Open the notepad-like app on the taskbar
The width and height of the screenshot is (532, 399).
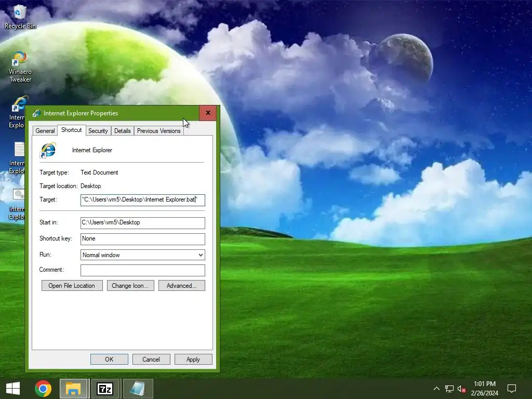[138, 389]
